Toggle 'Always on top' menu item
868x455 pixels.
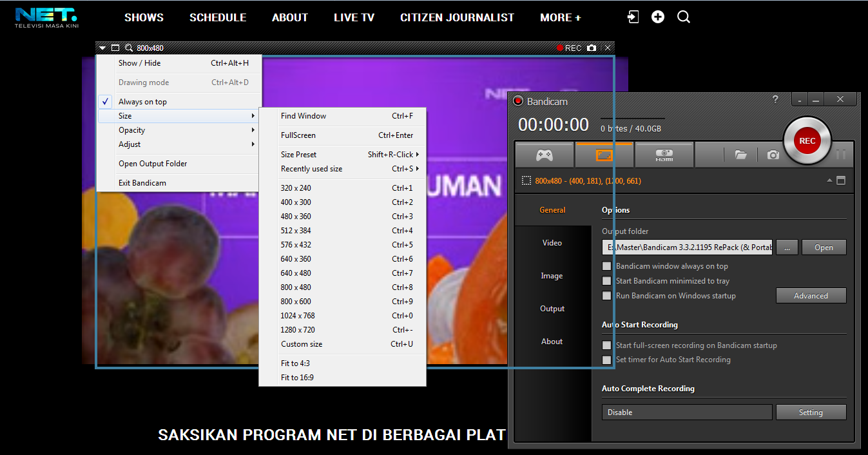coord(179,102)
